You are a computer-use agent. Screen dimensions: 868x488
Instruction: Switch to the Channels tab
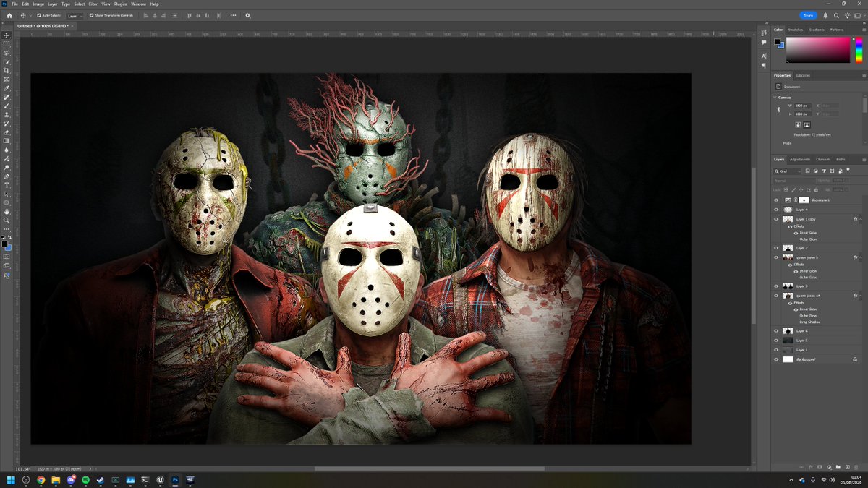click(x=824, y=159)
